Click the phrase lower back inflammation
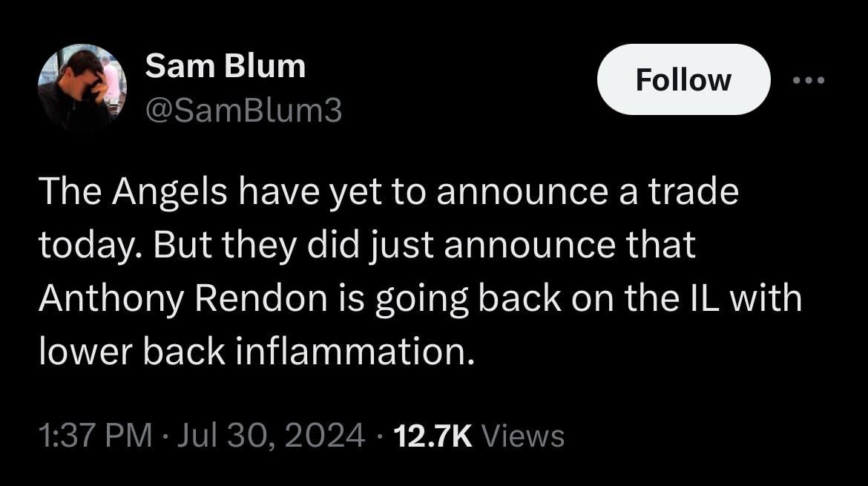 click(260, 348)
